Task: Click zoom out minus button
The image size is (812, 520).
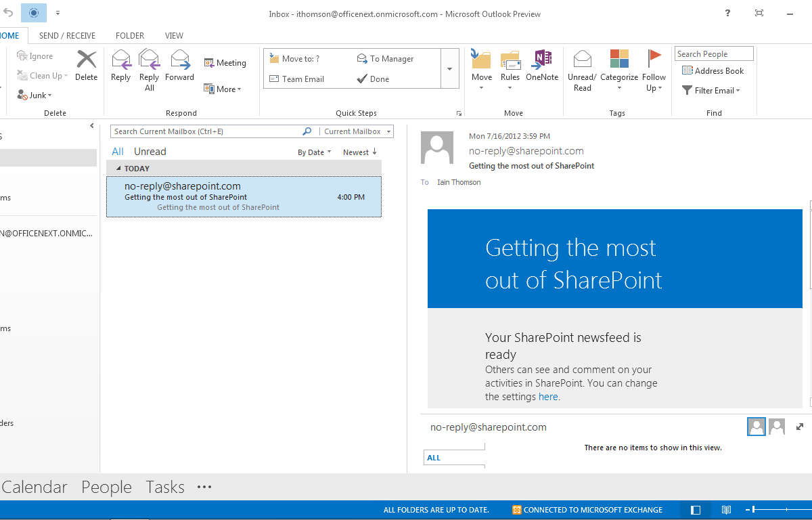Action: (748, 510)
